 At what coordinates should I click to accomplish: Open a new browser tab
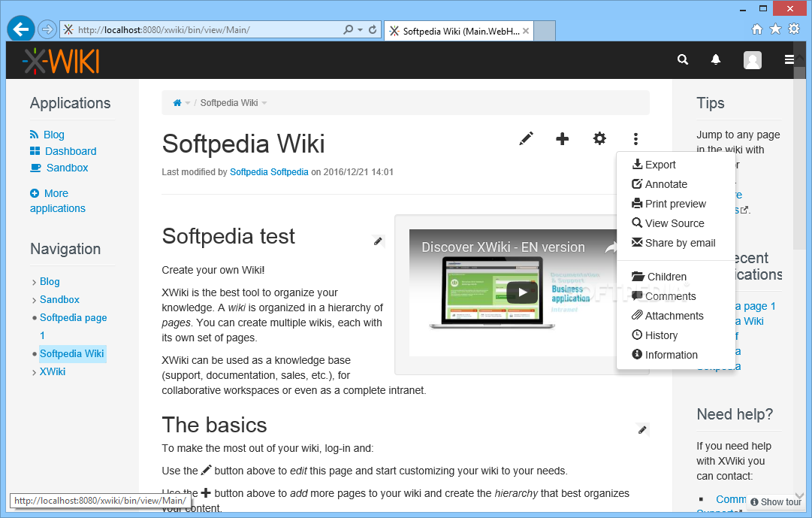pyautogui.click(x=545, y=31)
